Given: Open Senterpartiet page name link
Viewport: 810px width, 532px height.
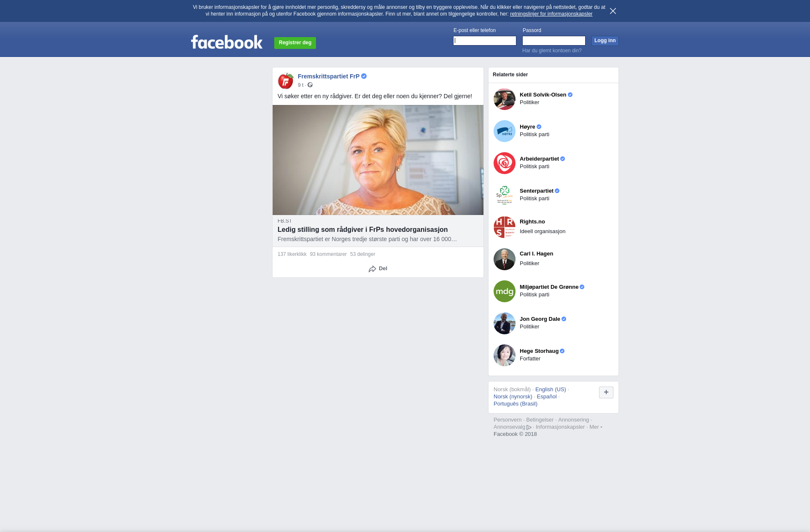Looking at the screenshot, I should click(x=537, y=191).
